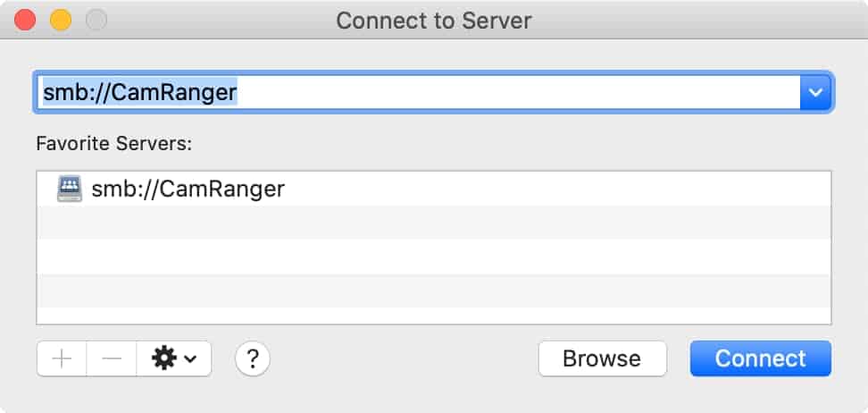Open the recent servers dropdown arrow
This screenshot has width=868, height=413.
pos(815,93)
